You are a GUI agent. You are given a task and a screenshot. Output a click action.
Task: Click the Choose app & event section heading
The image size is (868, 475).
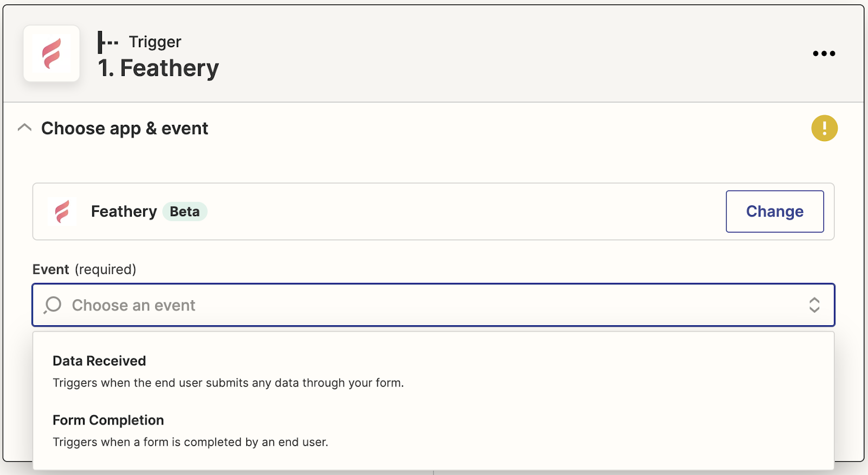(125, 129)
